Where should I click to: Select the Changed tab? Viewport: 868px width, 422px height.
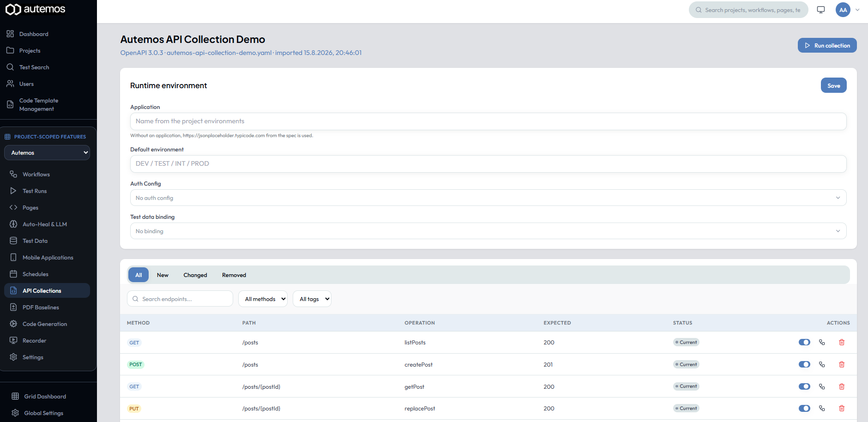195,275
